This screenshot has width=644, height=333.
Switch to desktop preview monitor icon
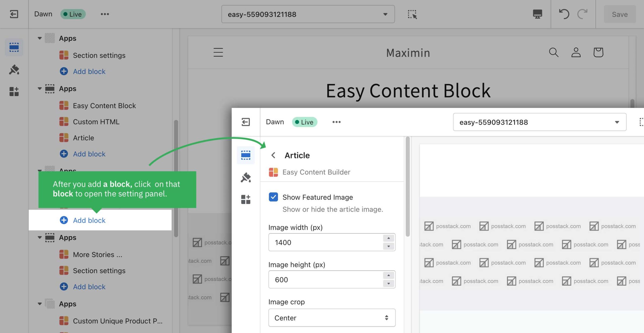537,14
